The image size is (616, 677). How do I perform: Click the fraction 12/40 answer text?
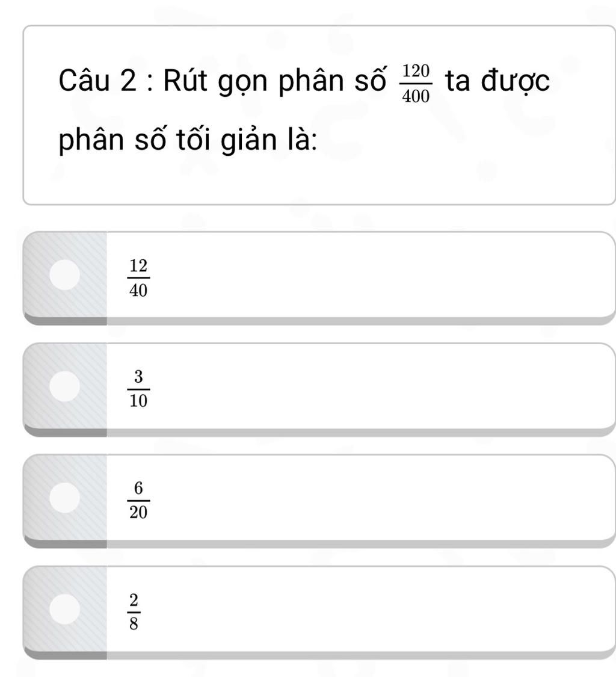pyautogui.click(x=139, y=278)
